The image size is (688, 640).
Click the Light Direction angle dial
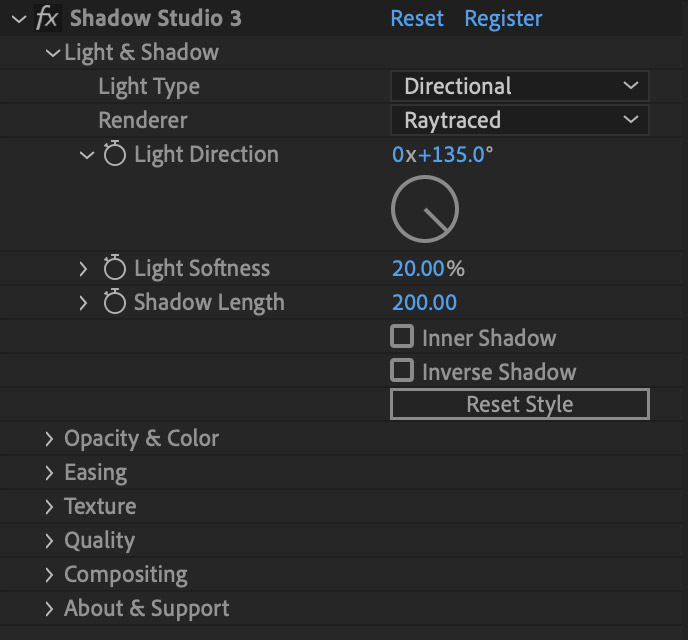coord(424,209)
